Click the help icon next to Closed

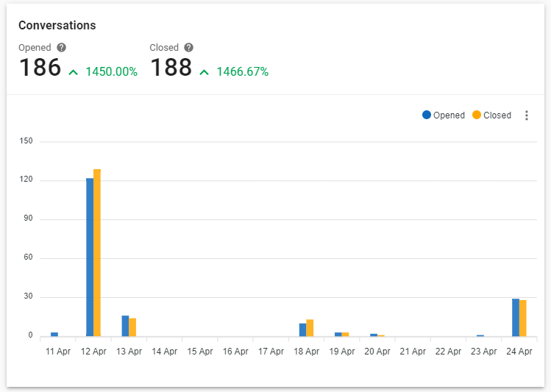189,48
